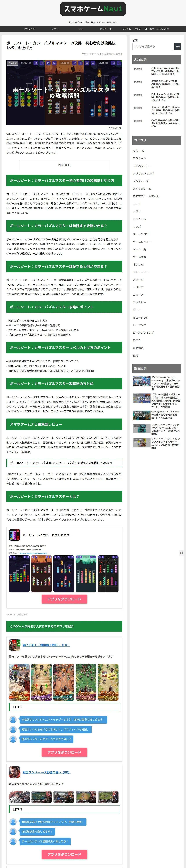The width and height of the screenshot is (186, 868).
Task: Select the ニュース category
Action: [138, 295]
